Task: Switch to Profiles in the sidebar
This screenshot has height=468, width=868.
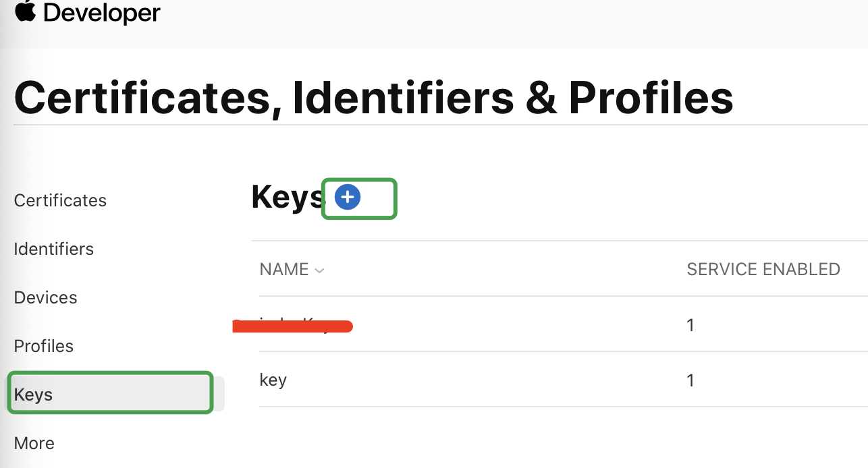Action: point(43,346)
